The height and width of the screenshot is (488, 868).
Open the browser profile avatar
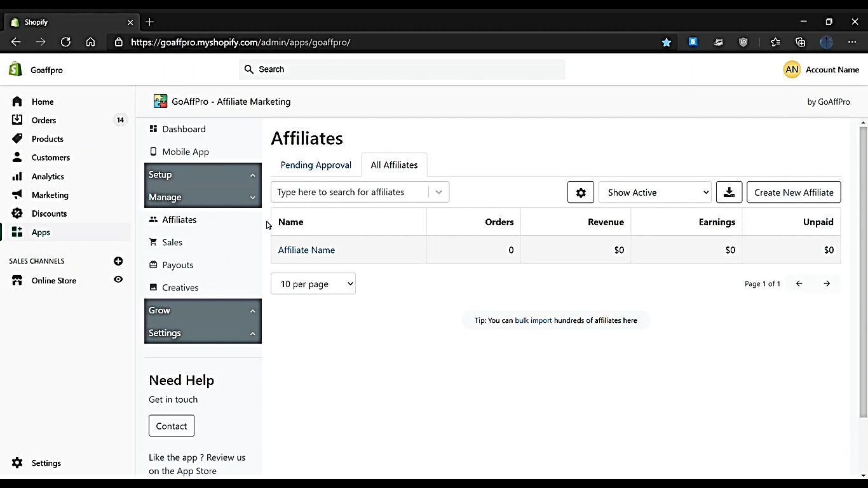tap(826, 42)
